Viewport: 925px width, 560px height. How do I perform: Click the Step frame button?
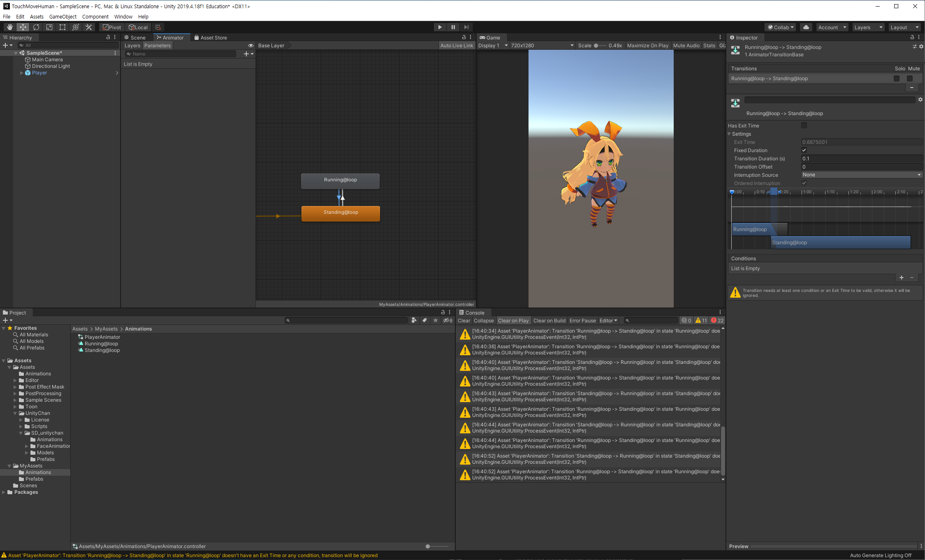(466, 27)
